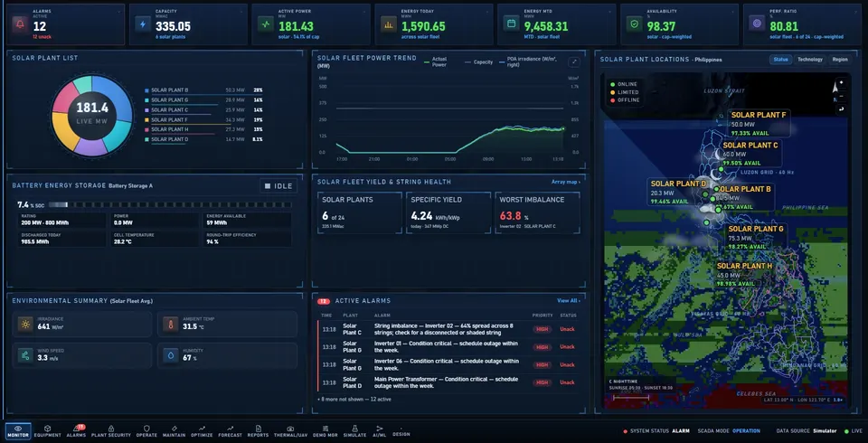
Task: Click the Solar Plants 6 of 24 card
Action: pos(360,212)
